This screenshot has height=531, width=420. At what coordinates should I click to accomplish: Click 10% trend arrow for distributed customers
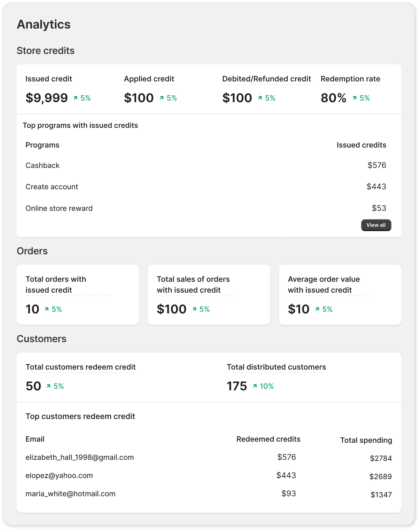coord(255,386)
